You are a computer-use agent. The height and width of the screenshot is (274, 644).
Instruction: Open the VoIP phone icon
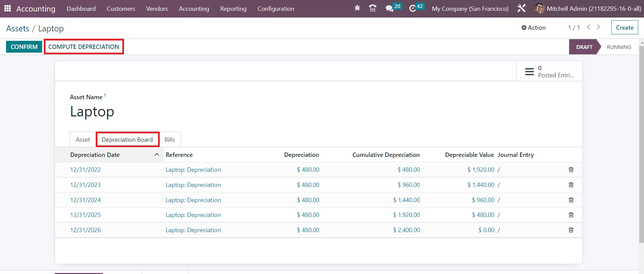372,8
